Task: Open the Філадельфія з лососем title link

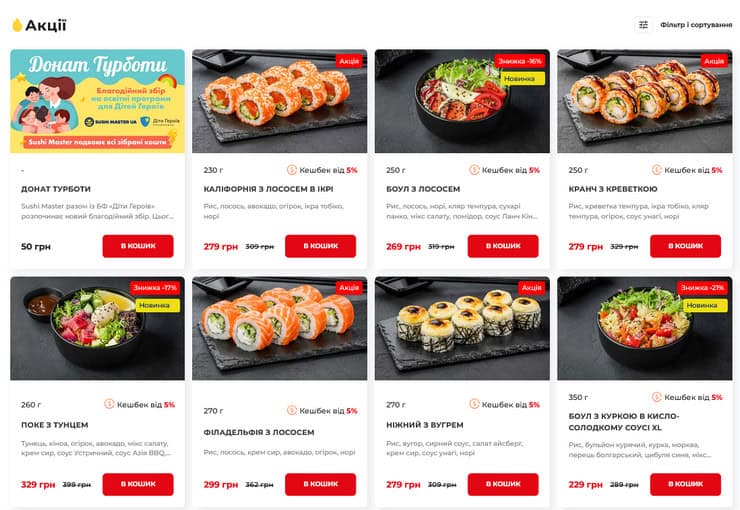Action: click(x=259, y=432)
